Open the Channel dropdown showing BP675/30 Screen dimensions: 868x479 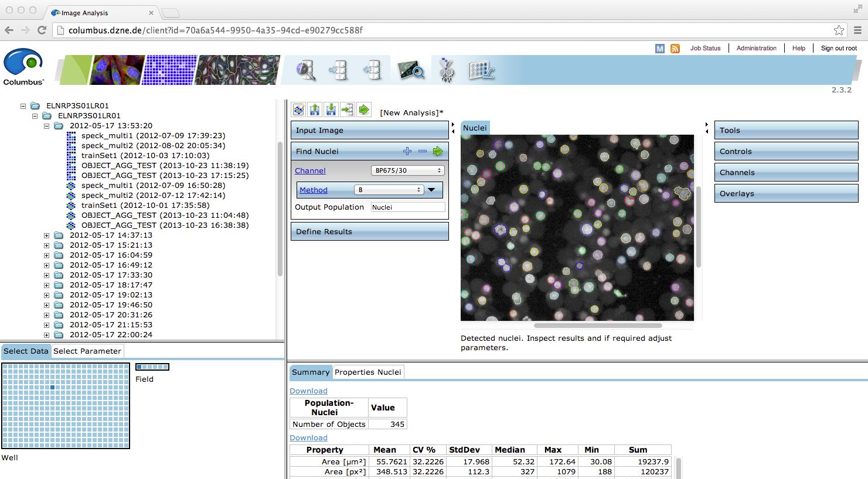407,170
